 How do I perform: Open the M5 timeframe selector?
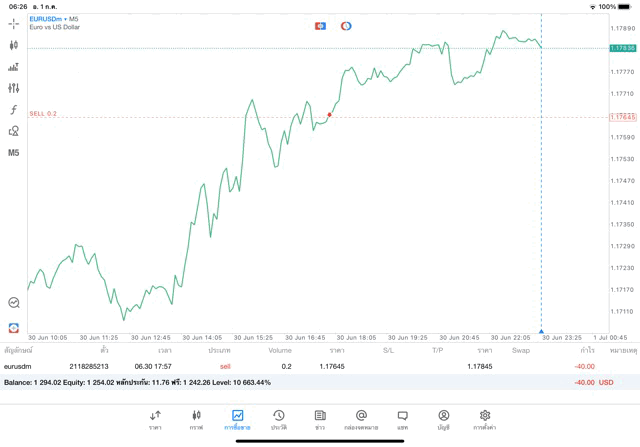point(14,153)
